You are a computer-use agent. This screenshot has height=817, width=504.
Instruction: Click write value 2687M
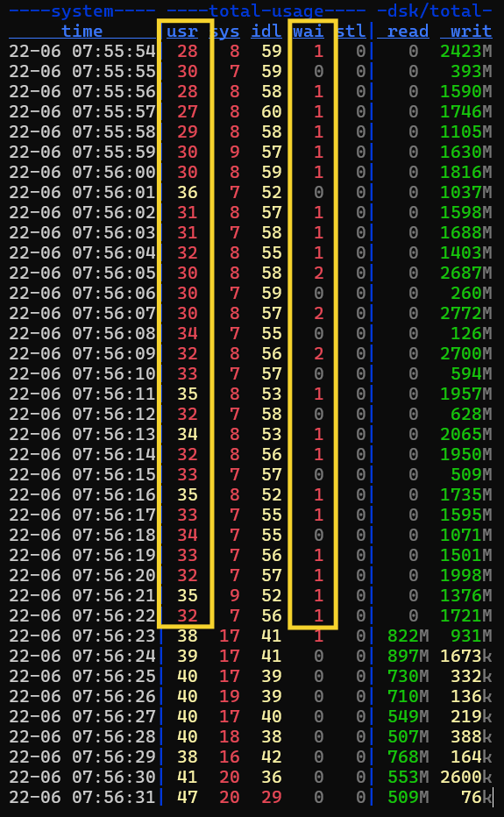tap(466, 273)
